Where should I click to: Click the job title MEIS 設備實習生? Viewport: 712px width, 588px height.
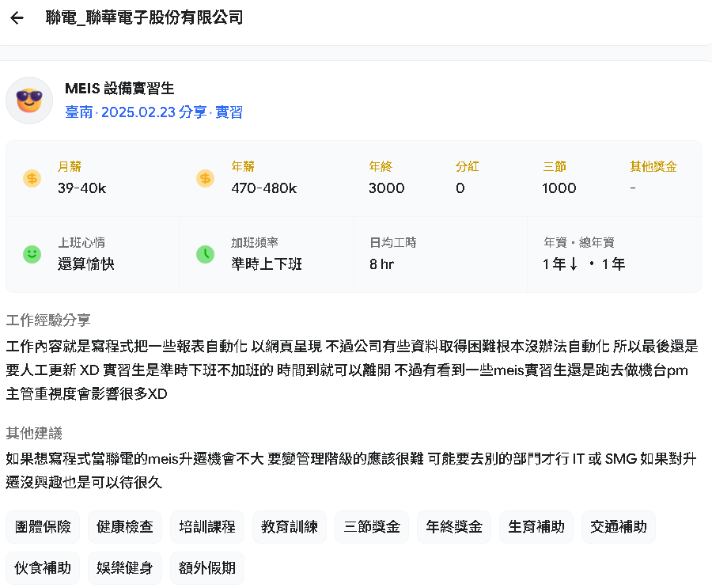click(119, 89)
